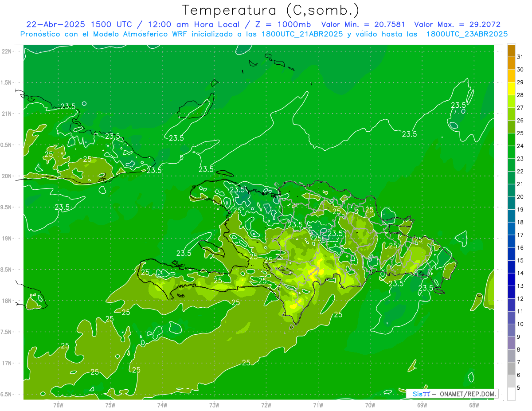The height and width of the screenshot is (411, 532).
Task: Click the "18" color bar label
Action: (x=520, y=223)
